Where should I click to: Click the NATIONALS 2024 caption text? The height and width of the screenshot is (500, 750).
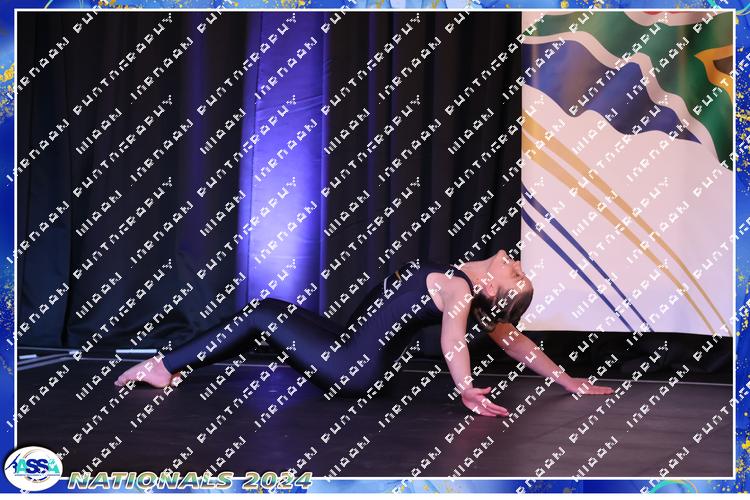click(190, 480)
